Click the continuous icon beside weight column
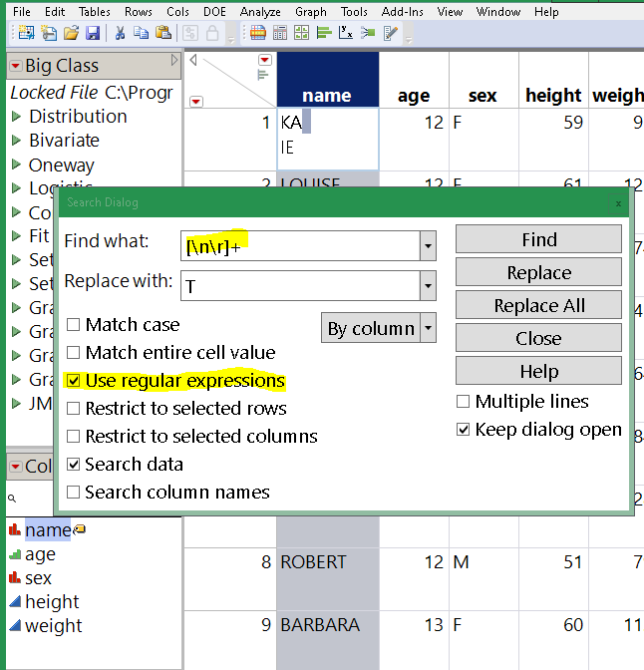This screenshot has height=670, width=644. (15, 625)
